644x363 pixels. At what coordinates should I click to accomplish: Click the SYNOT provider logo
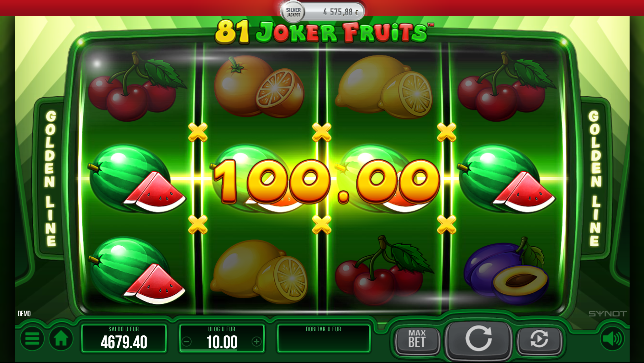point(607,314)
